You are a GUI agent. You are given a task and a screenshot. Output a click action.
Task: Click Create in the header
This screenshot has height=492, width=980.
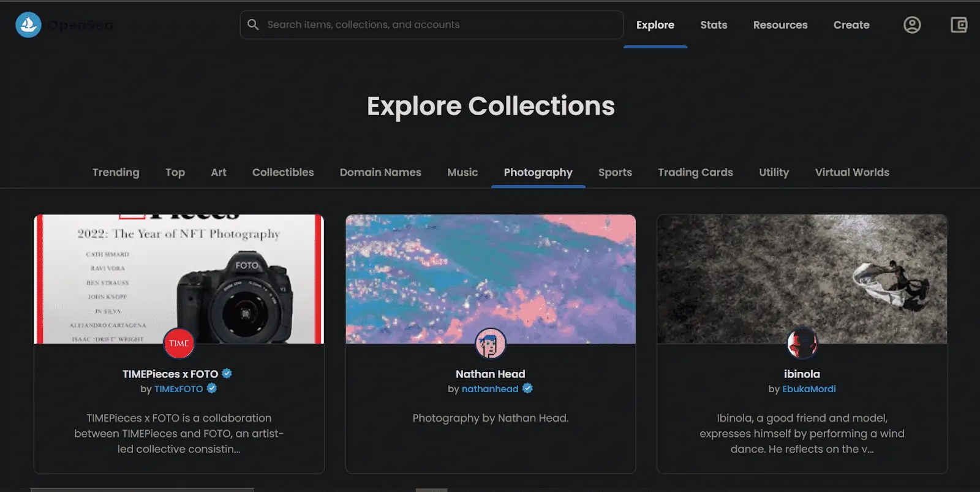(x=851, y=25)
